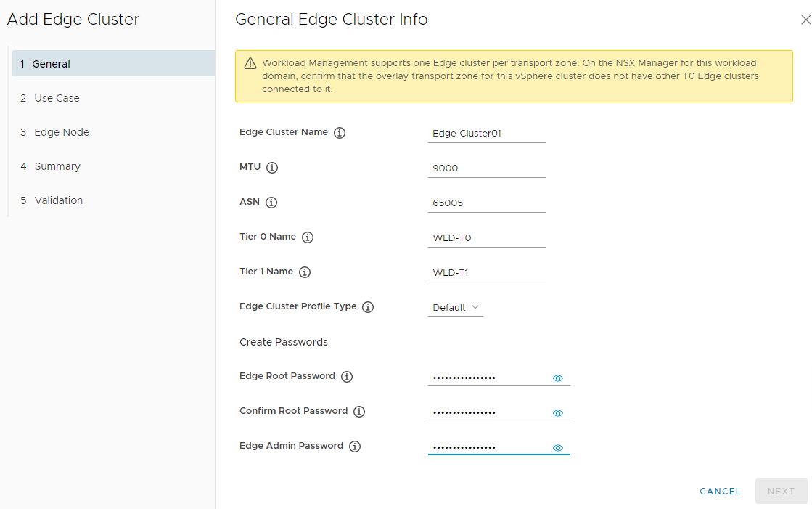Image resolution: width=812 pixels, height=509 pixels.
Task: Open the Summary step
Action: [57, 166]
